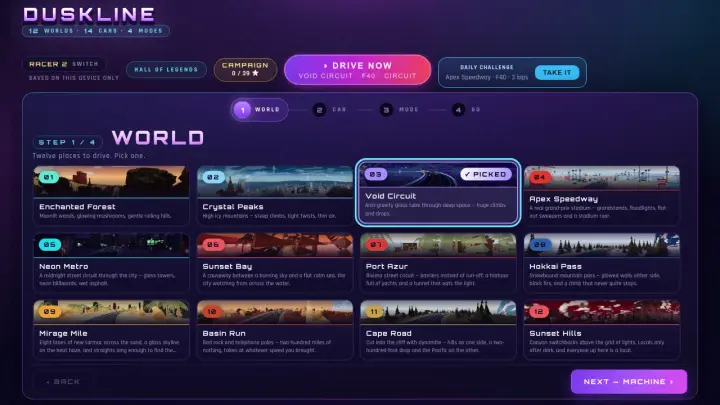
Task: Jump to step 2 Car tab
Action: (330, 110)
